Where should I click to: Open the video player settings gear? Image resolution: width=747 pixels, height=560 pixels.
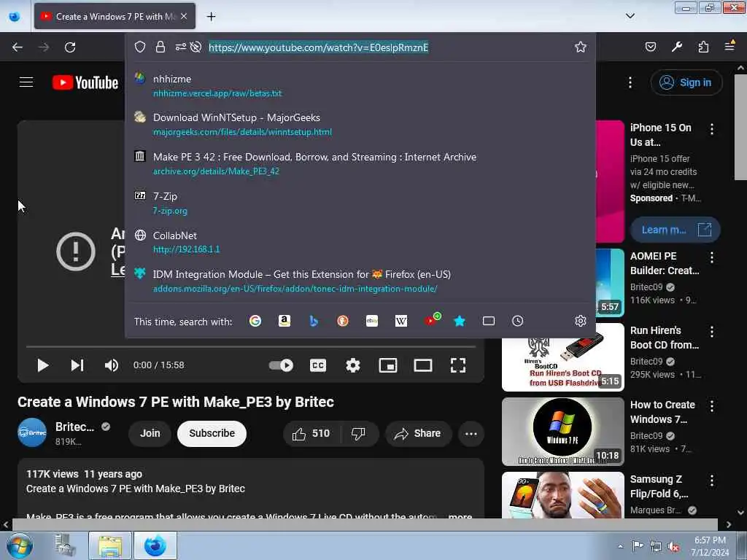coord(352,365)
